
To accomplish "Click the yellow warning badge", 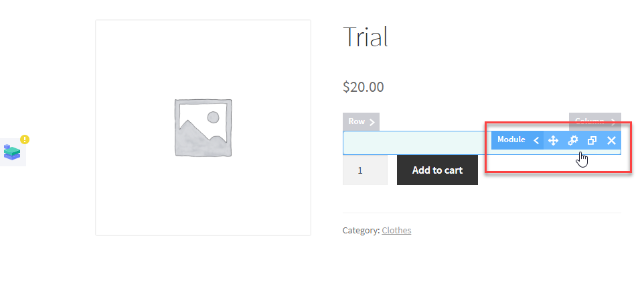I will pos(25,139).
